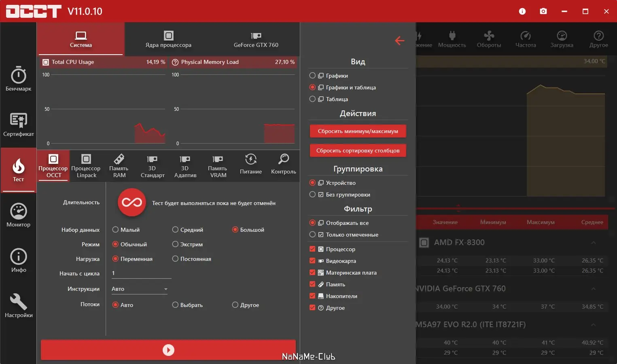
Task: Switch to the GeForce GTX 760 tab
Action: (x=256, y=39)
